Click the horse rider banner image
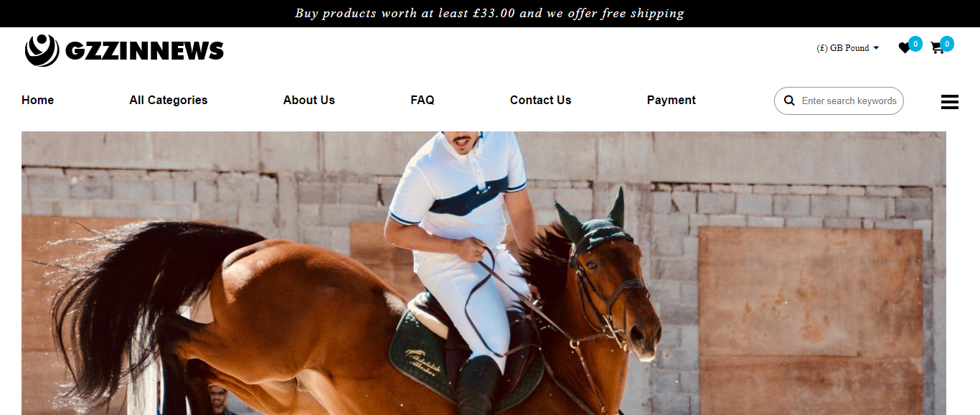 pos(484,273)
